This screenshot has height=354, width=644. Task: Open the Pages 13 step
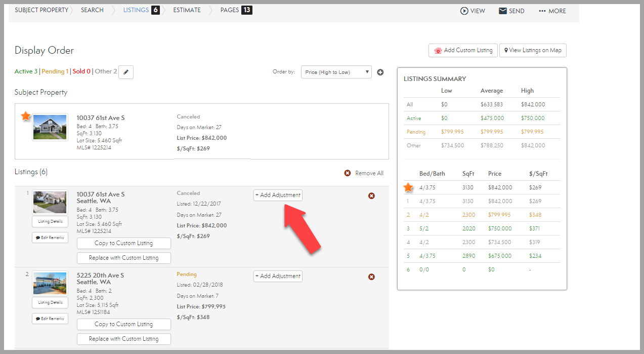pos(236,10)
